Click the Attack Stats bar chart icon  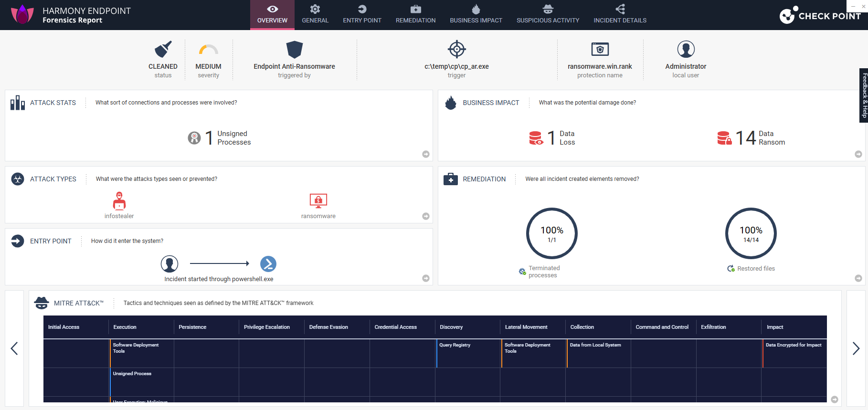18,103
